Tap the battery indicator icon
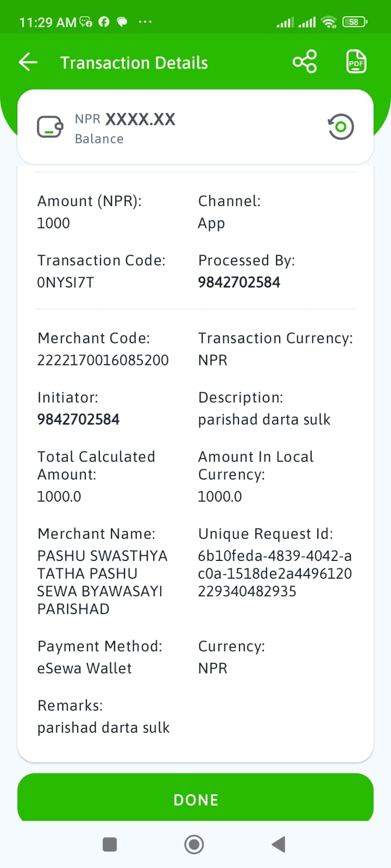This screenshot has height=868, width=391. coord(355,22)
